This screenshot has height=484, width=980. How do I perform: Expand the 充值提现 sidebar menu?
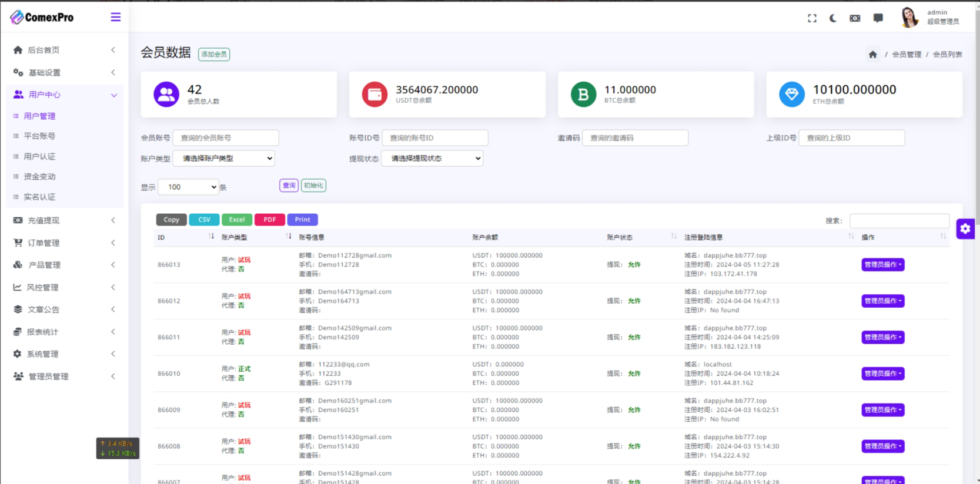(x=64, y=220)
